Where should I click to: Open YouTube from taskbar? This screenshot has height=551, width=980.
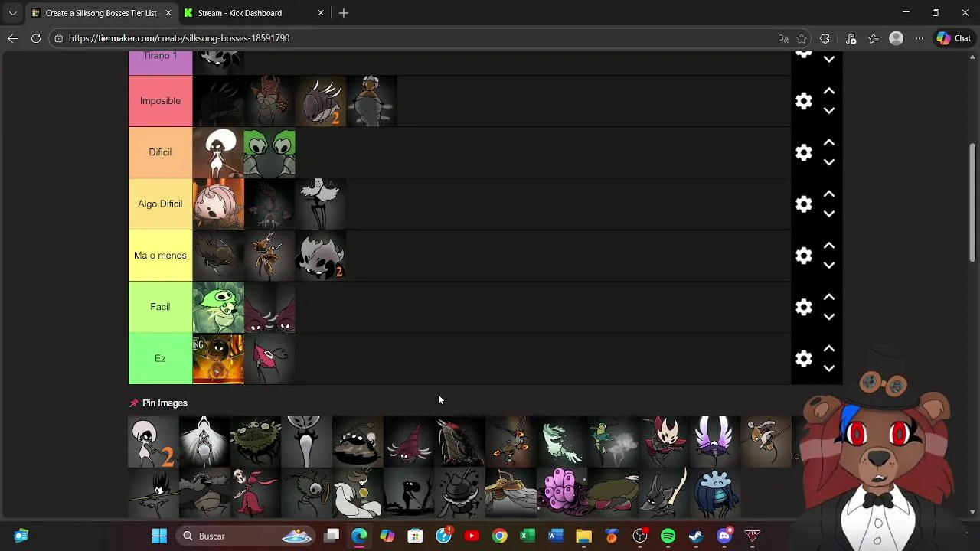[x=472, y=536]
